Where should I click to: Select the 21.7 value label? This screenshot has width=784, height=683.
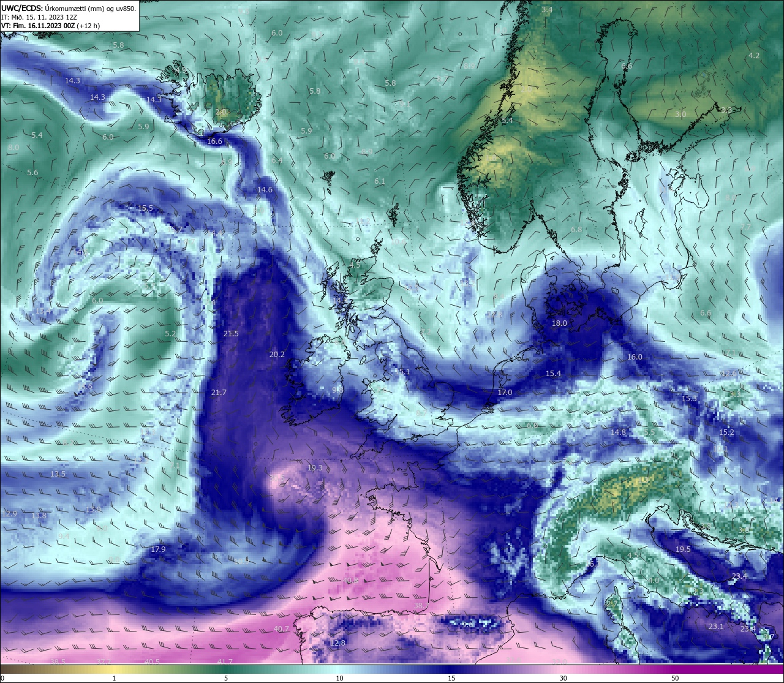click(219, 392)
